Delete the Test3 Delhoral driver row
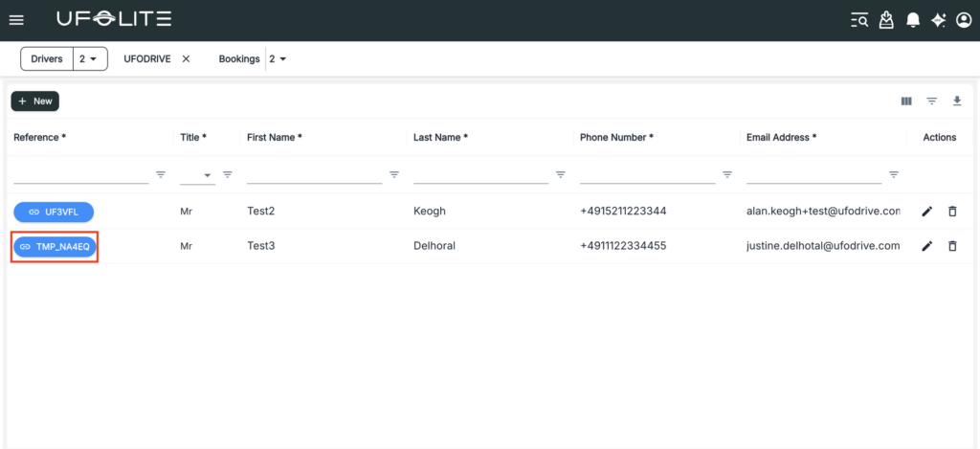The width and height of the screenshot is (980, 449). (x=952, y=246)
